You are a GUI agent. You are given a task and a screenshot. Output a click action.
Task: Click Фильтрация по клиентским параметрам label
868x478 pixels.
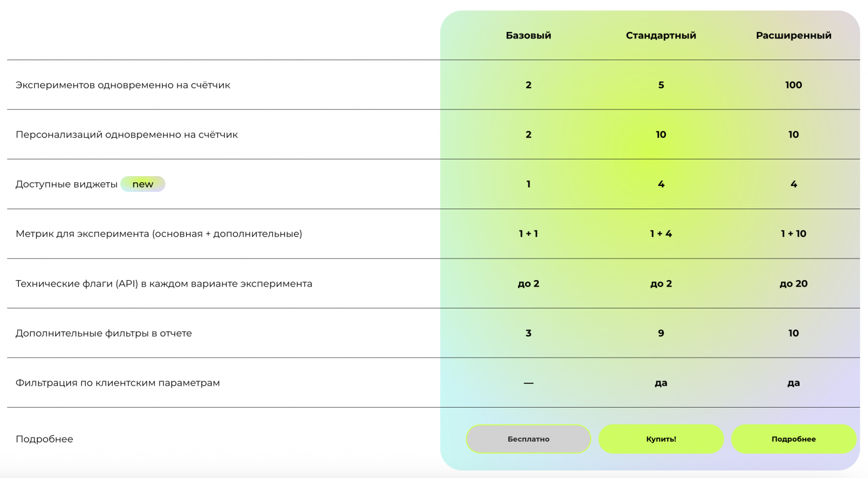coord(118,383)
